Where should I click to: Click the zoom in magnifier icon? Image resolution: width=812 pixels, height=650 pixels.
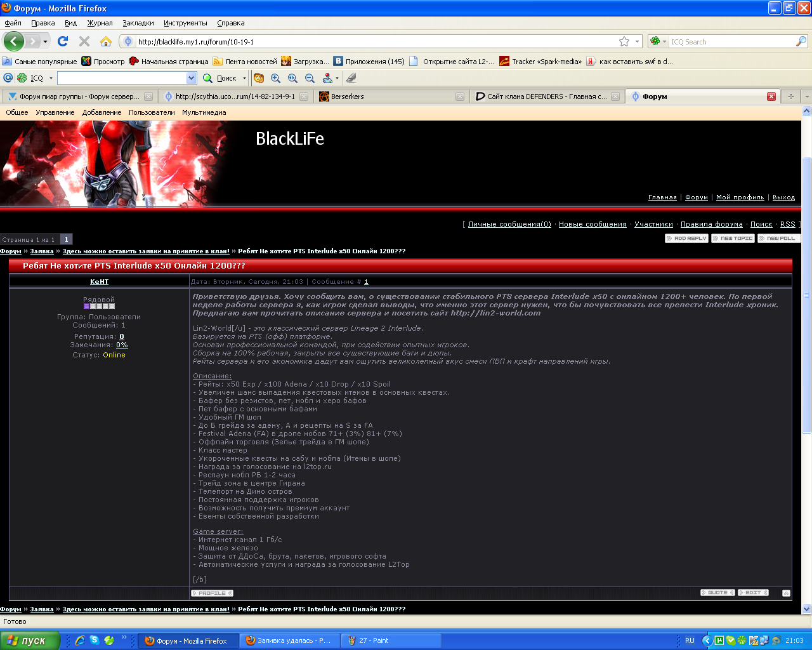coord(276,78)
